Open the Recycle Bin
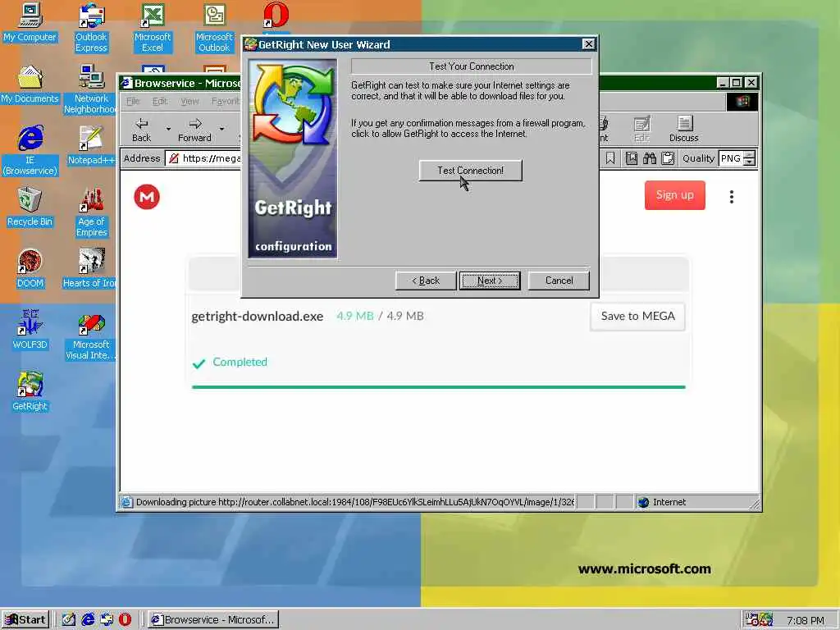 click(x=30, y=208)
